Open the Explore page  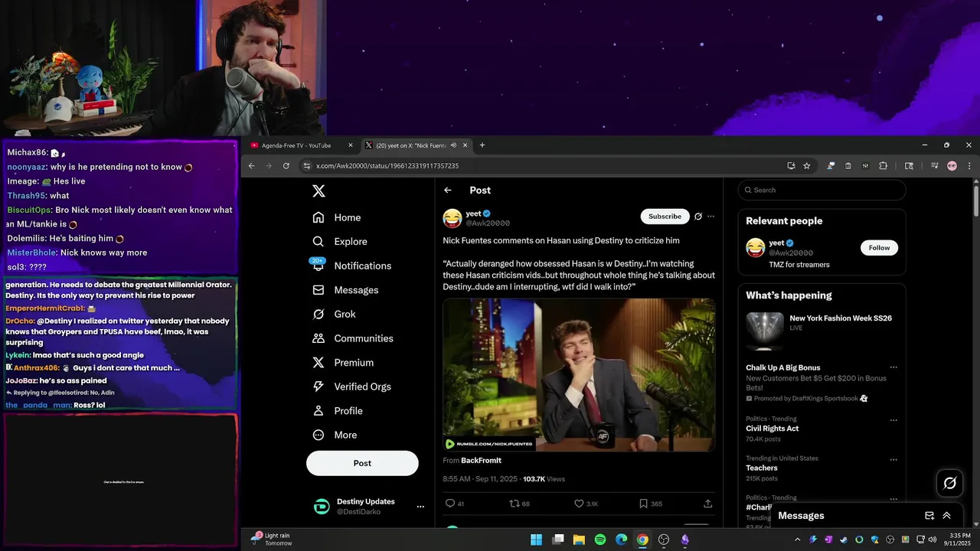[x=340, y=241]
